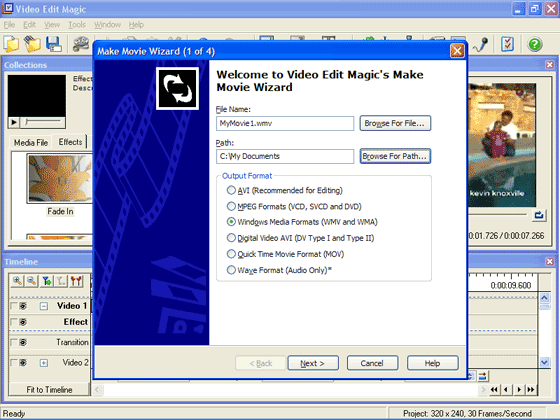Click Next to continue the wizard
The width and height of the screenshot is (560, 420).
(313, 363)
